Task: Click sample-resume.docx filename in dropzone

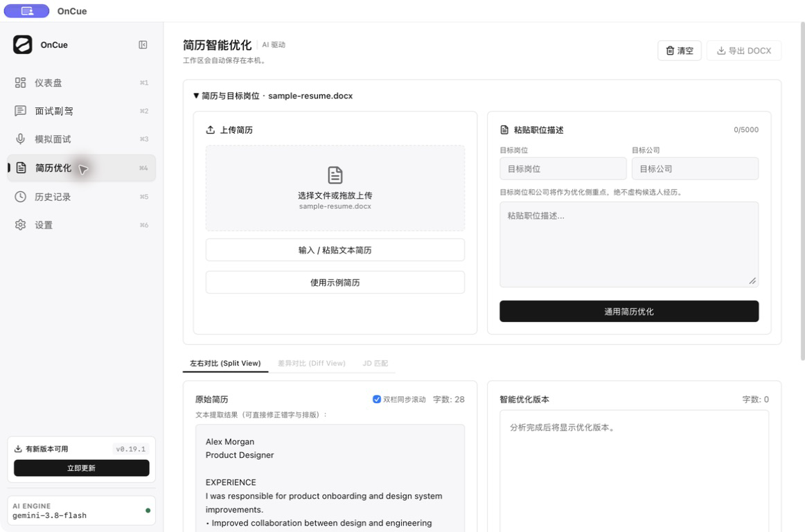Action: click(335, 206)
